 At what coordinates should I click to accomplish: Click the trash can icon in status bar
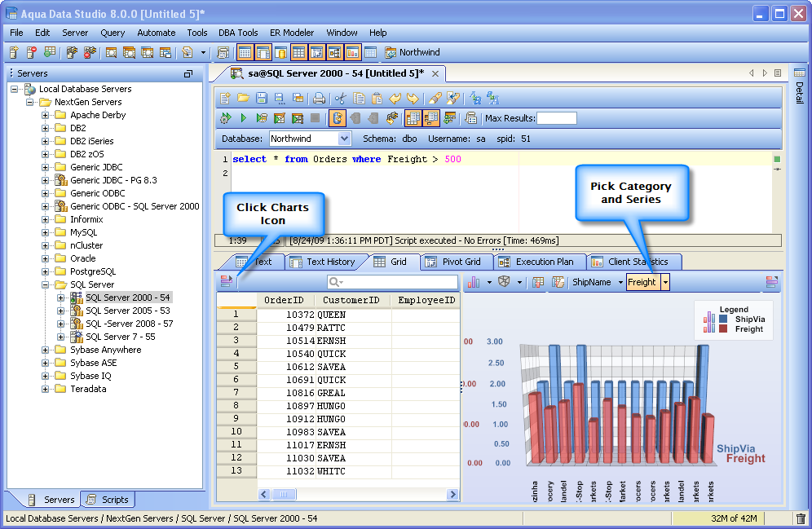[801, 518]
